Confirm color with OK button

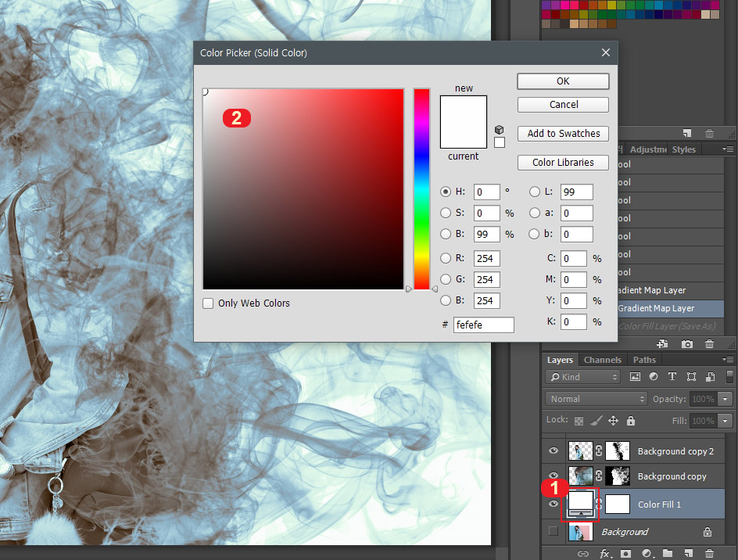point(563,81)
